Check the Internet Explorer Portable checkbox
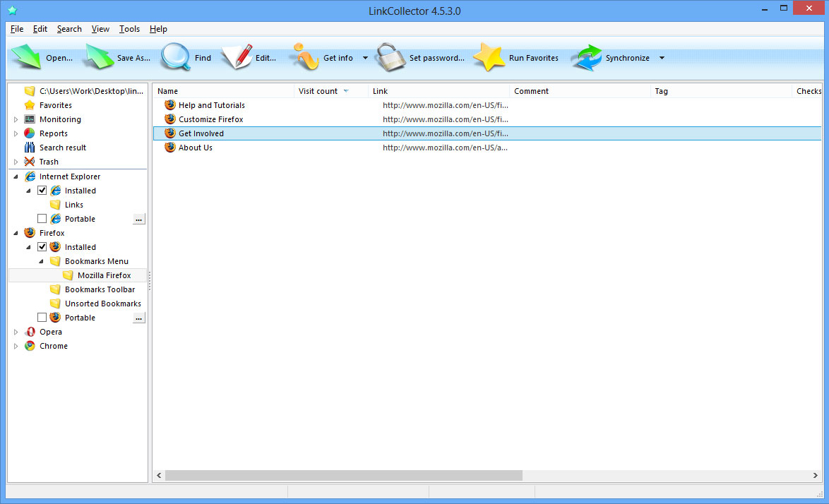The image size is (829, 504). 42,219
